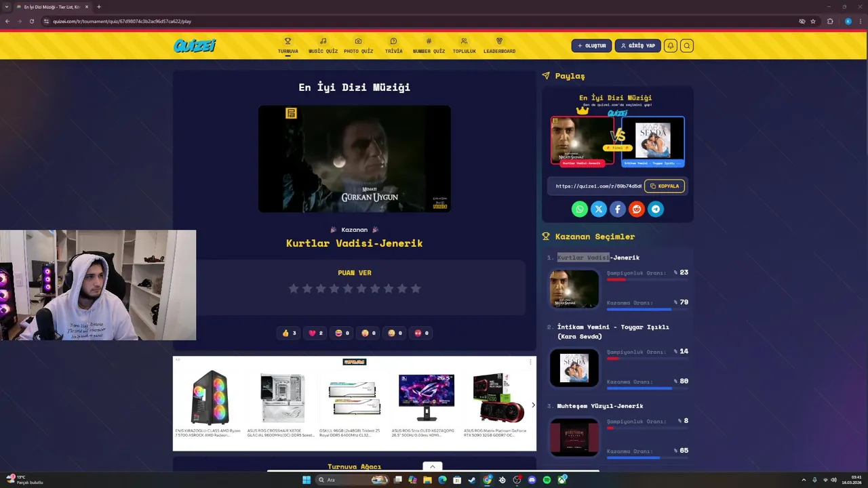Click the winner video preview image
The image size is (868, 488).
coord(354,159)
